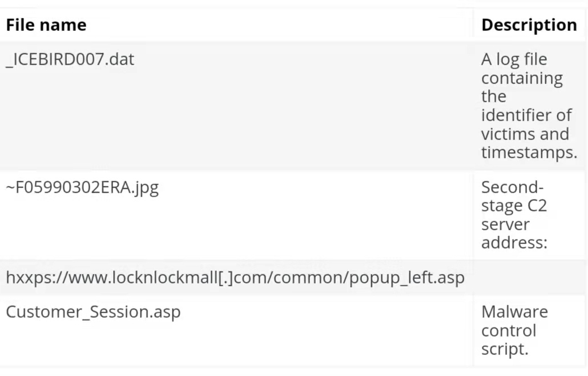Click the words "identifier of" in the description
This screenshot has width=588, height=376.
[526, 115]
